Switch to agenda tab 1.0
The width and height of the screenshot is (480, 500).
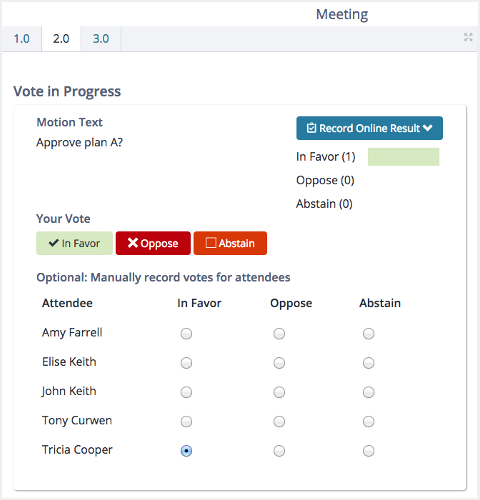(22, 39)
